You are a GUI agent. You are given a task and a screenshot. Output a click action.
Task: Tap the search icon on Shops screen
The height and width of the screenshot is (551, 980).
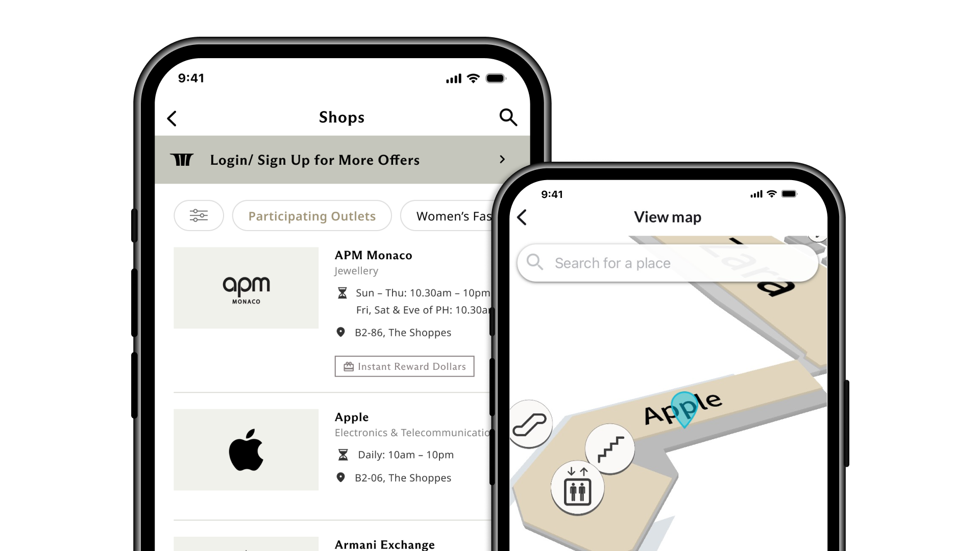tap(509, 118)
